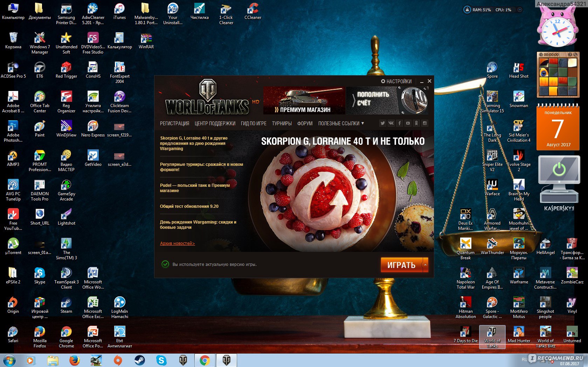Select the WinRAR desktop shortcut
This screenshot has height=367, width=588.
[x=146, y=40]
